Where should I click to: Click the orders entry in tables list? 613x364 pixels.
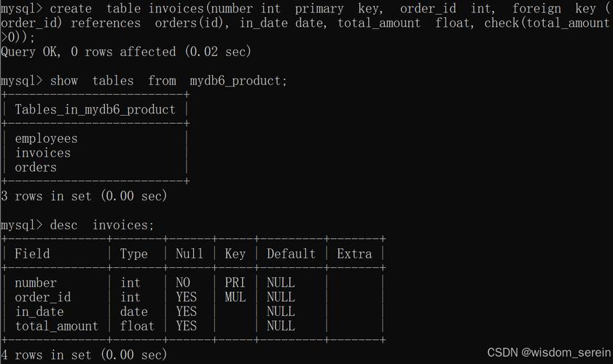click(36, 167)
